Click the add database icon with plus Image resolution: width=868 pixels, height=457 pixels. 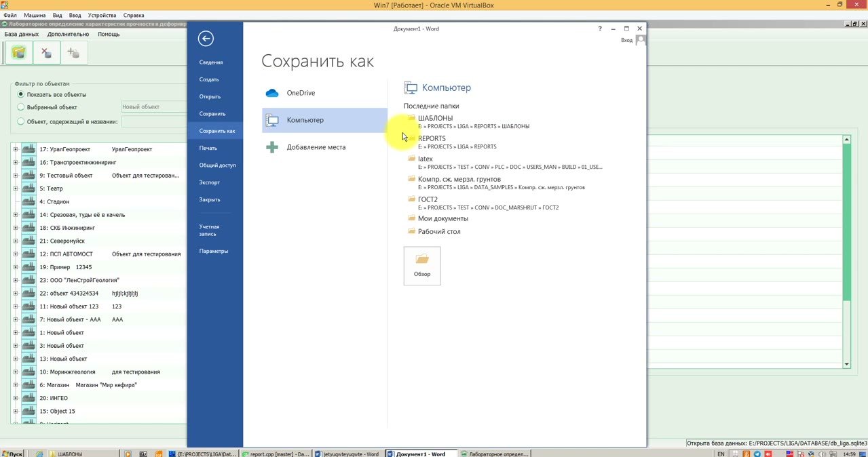(73, 52)
